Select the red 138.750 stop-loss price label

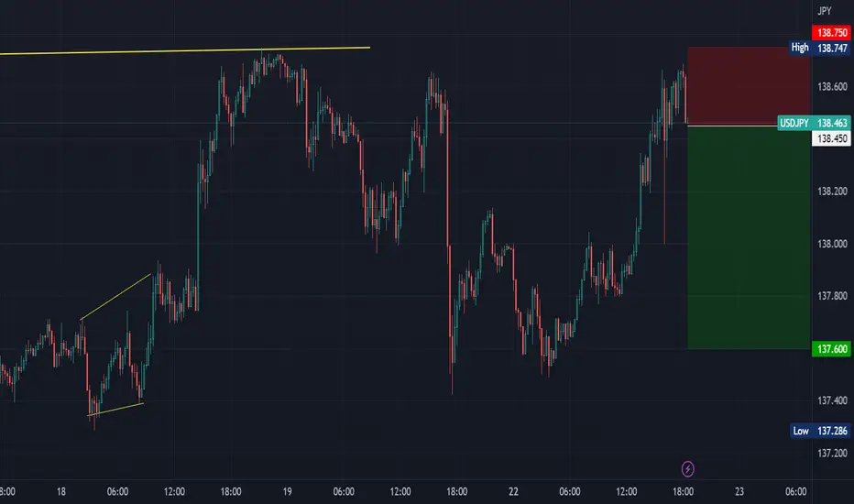[x=831, y=33]
